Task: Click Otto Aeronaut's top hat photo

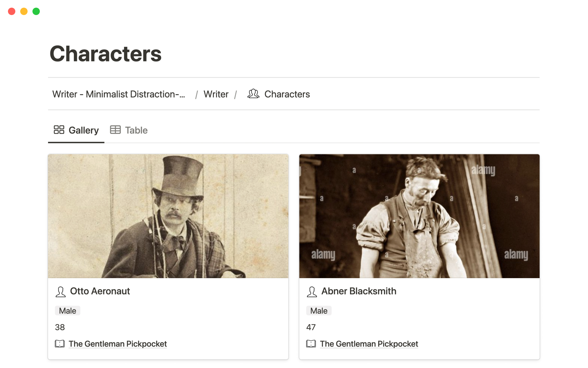Action: pyautogui.click(x=168, y=216)
